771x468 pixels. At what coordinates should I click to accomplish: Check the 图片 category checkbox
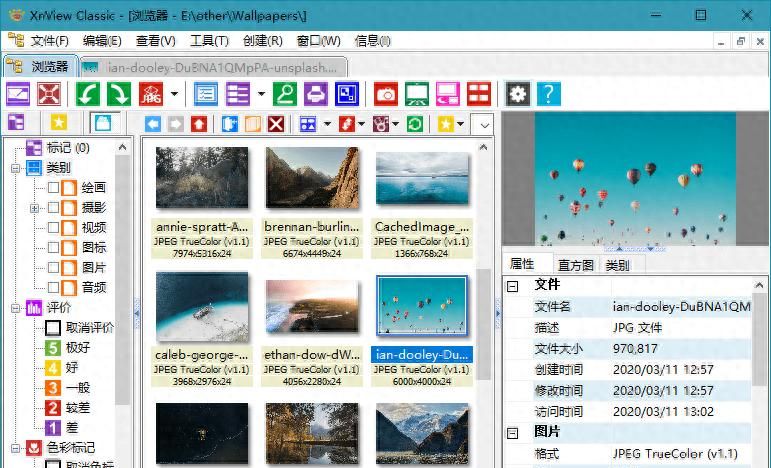[53, 267]
